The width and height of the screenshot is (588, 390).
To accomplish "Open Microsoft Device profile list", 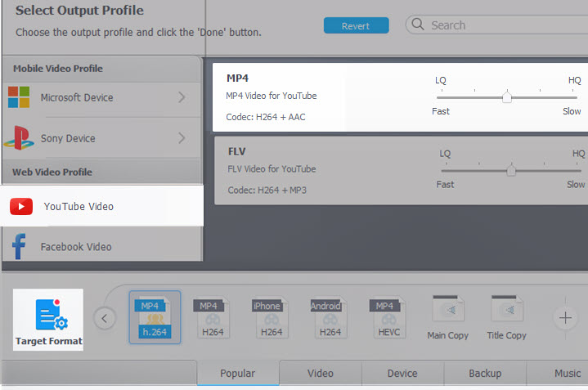I will pyautogui.click(x=102, y=97).
